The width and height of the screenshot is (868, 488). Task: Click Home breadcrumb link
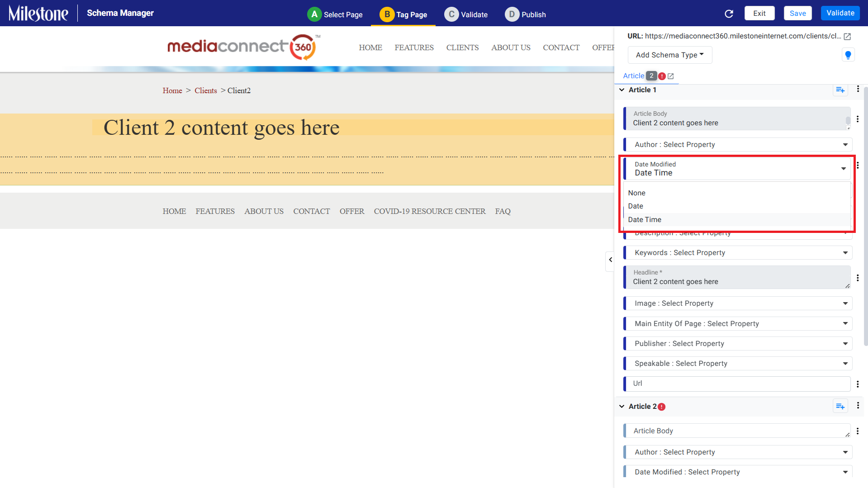click(x=172, y=91)
